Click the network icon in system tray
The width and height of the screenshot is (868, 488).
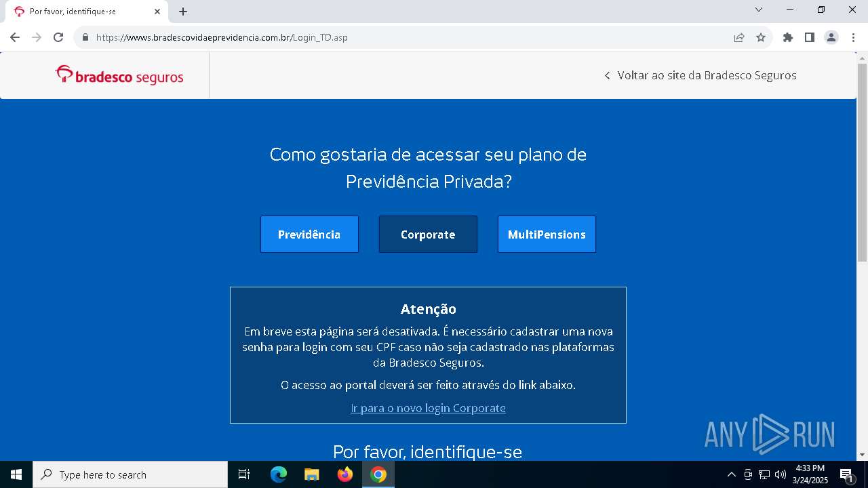tap(764, 474)
